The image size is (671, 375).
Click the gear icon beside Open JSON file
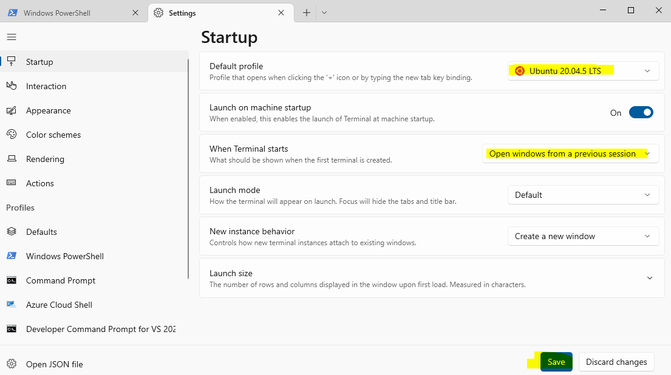point(12,364)
